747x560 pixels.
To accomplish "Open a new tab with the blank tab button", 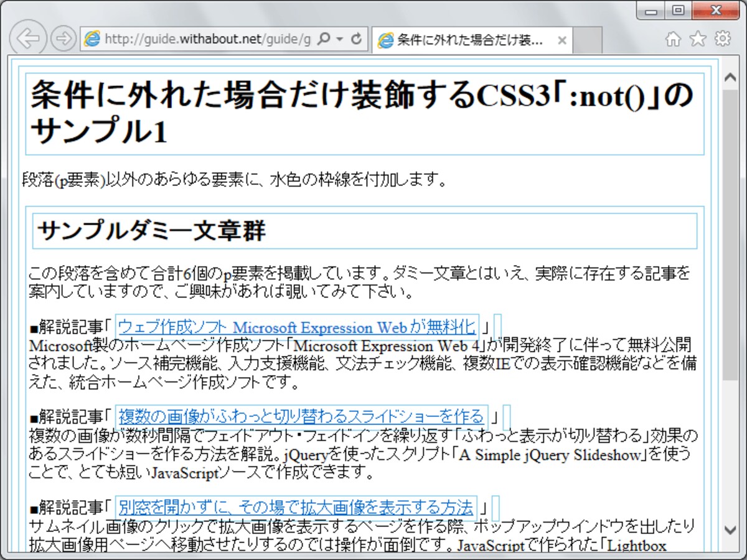I will coord(587,40).
